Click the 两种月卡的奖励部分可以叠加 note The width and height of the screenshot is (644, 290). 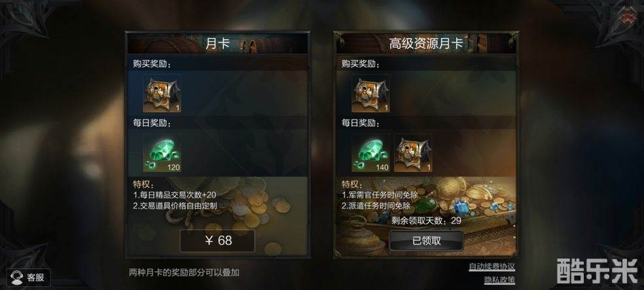184,272
